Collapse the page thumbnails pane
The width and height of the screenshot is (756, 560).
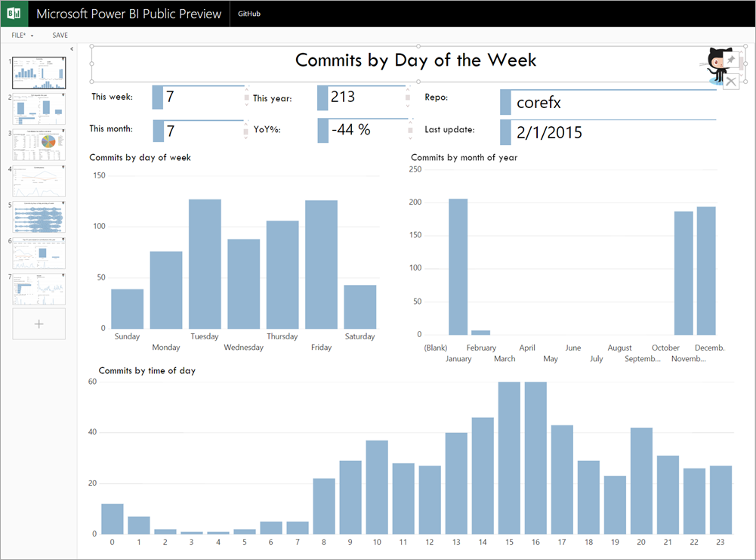(x=71, y=49)
